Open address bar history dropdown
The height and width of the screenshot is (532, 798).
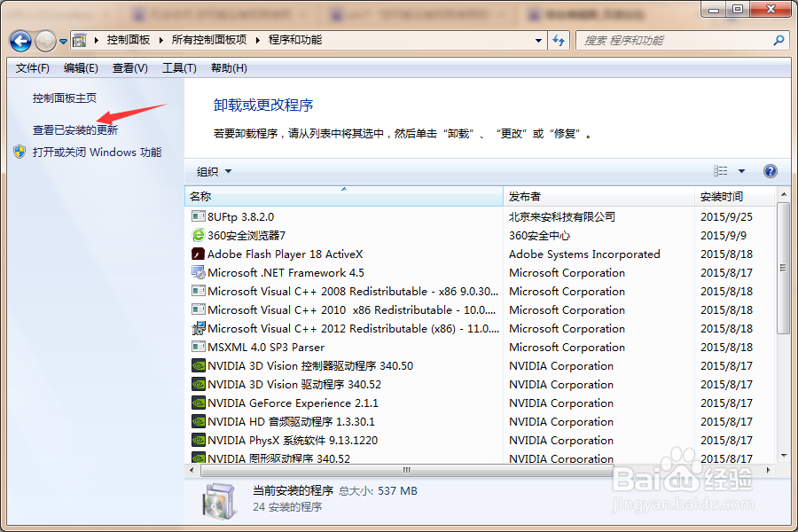click(538, 41)
